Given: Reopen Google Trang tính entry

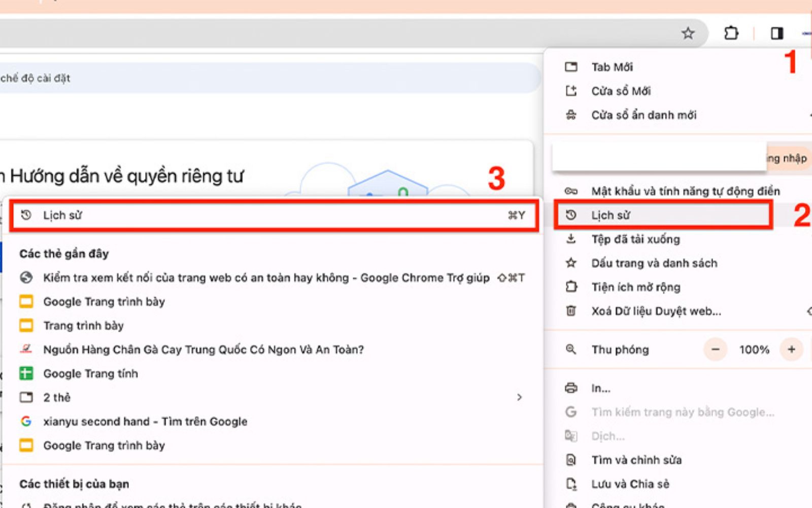Looking at the screenshot, I should click(273, 373).
